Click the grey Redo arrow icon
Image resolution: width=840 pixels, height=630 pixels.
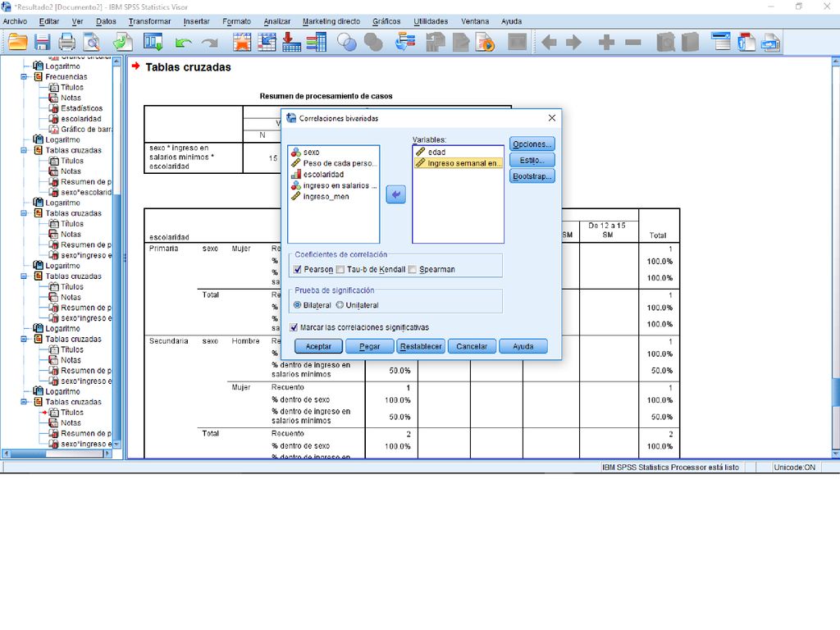[x=209, y=43]
